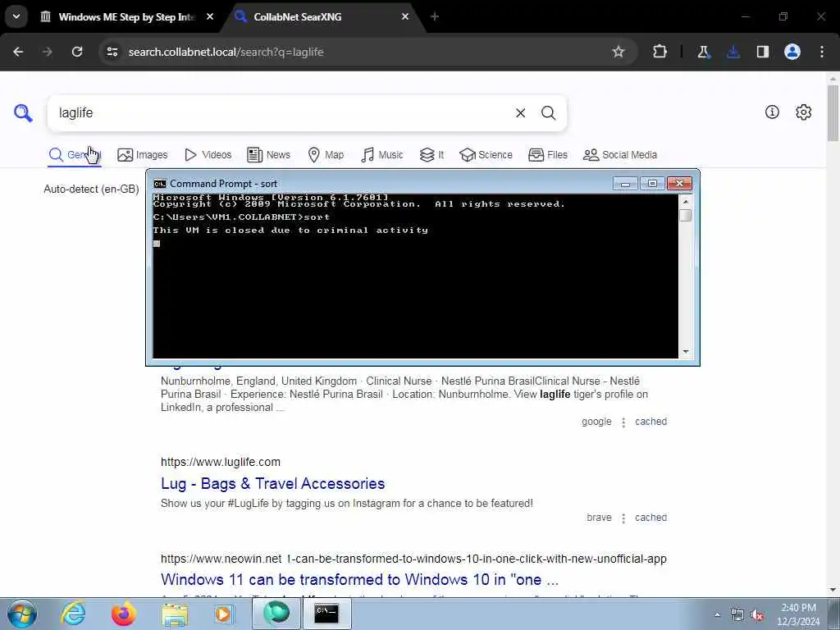Open Windows 11 transformed to Windows 10 link
The height and width of the screenshot is (630, 840).
click(359, 580)
